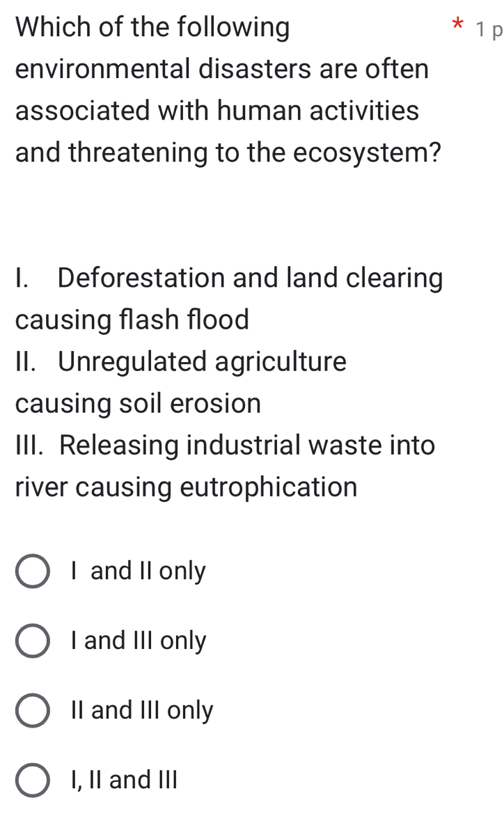Click the question text "Which of the following"

(x=152, y=28)
